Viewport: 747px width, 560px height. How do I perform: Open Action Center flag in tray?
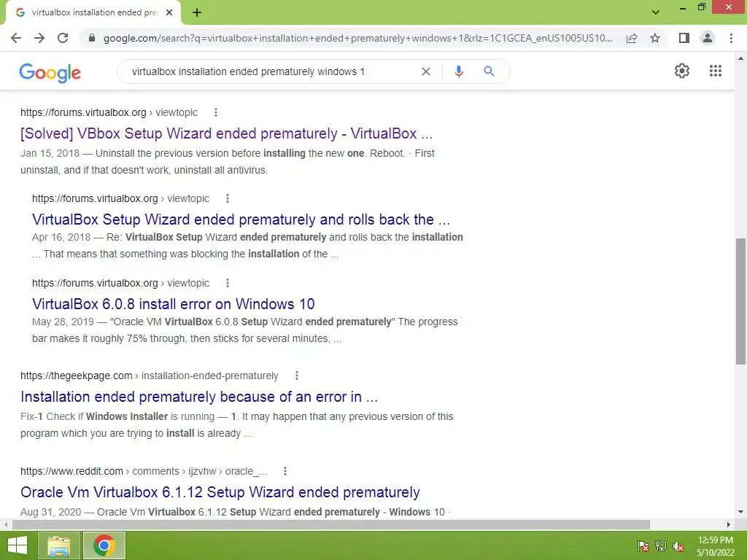click(x=643, y=546)
